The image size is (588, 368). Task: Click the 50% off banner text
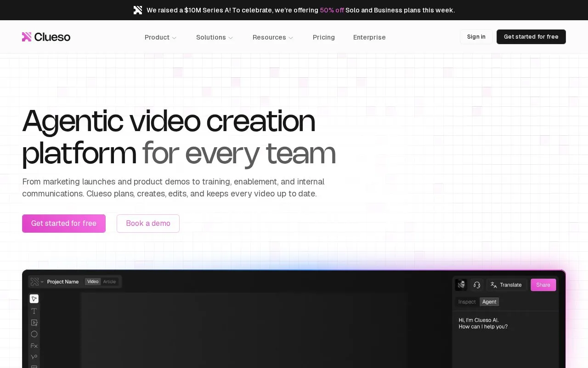point(332,10)
